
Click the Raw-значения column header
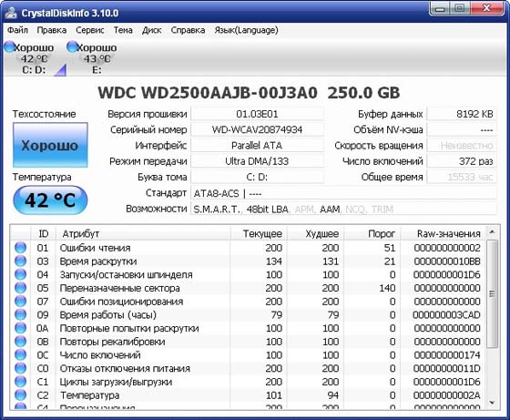443,233
